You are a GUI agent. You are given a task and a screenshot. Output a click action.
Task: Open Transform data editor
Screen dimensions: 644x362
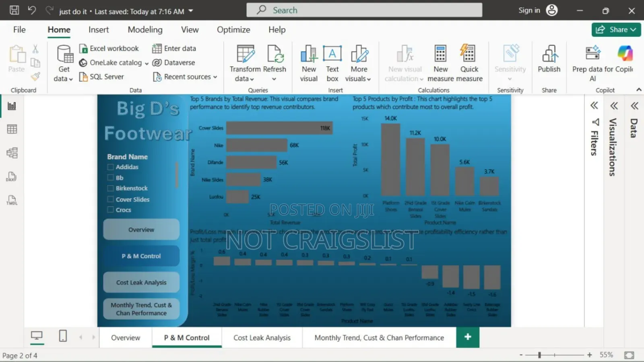(245, 63)
